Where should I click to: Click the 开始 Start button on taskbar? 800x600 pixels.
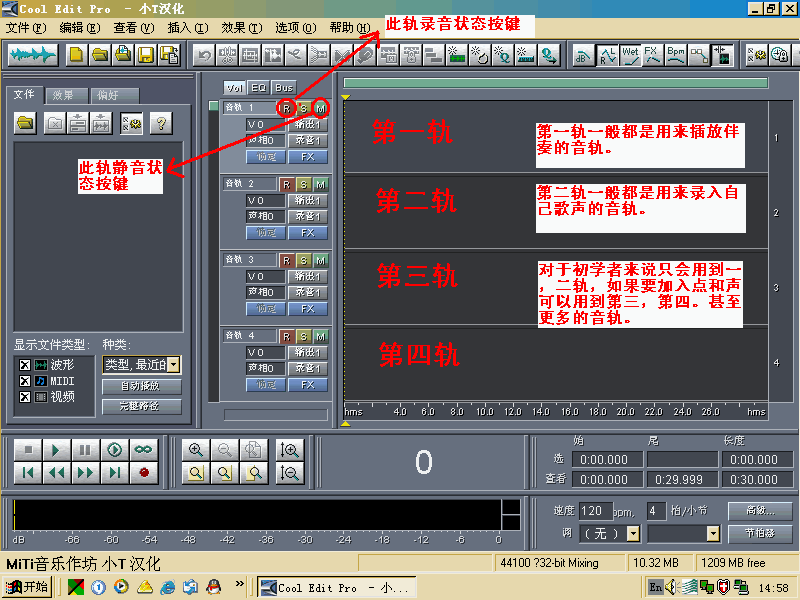[x=27, y=587]
